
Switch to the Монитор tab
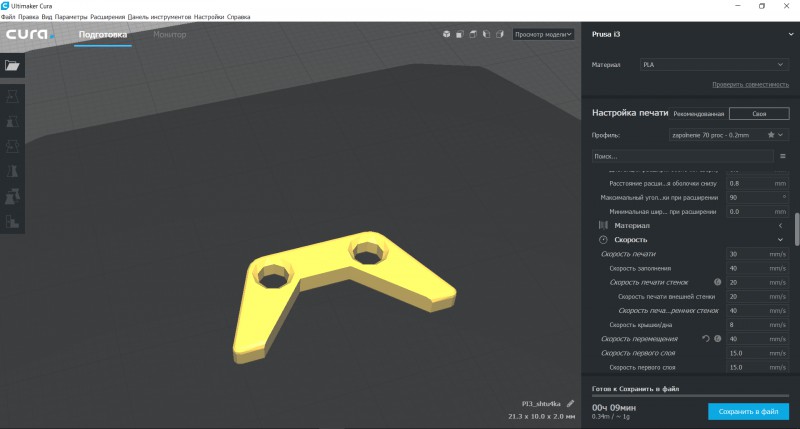(169, 35)
